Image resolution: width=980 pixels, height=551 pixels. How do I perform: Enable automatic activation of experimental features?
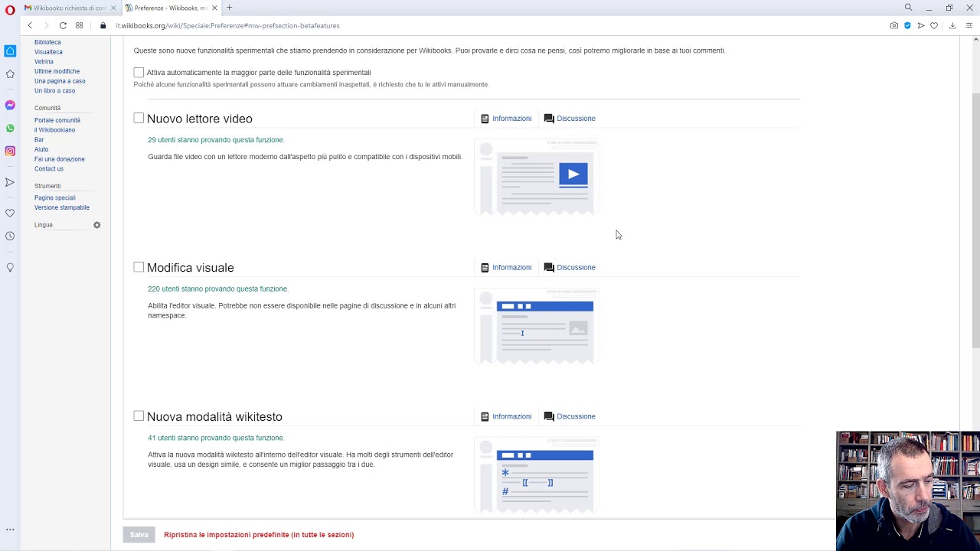coord(139,72)
